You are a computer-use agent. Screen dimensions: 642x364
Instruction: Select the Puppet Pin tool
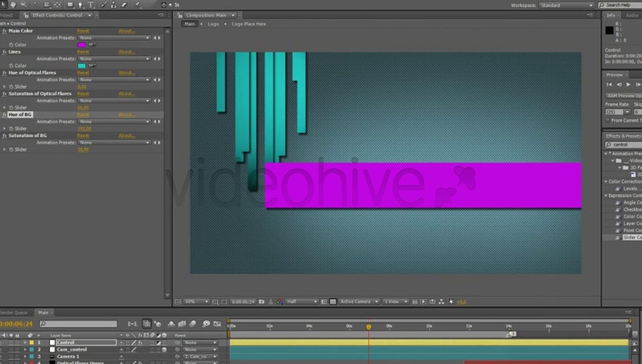coord(137,5)
